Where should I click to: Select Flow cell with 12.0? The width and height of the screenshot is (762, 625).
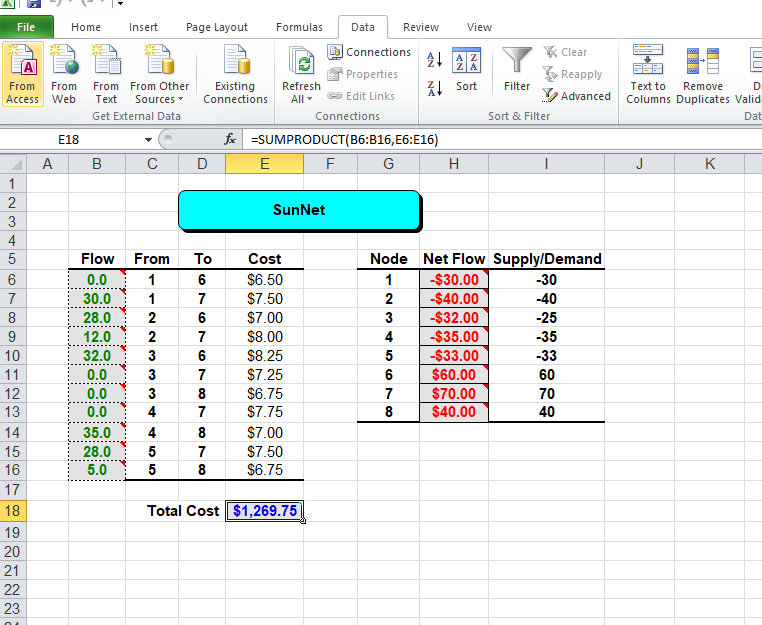[x=97, y=336]
